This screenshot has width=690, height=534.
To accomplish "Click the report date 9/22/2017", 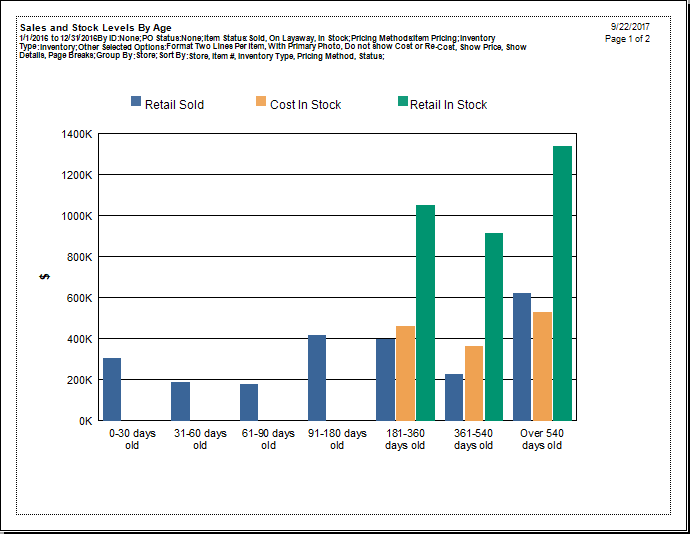I will (x=630, y=26).
